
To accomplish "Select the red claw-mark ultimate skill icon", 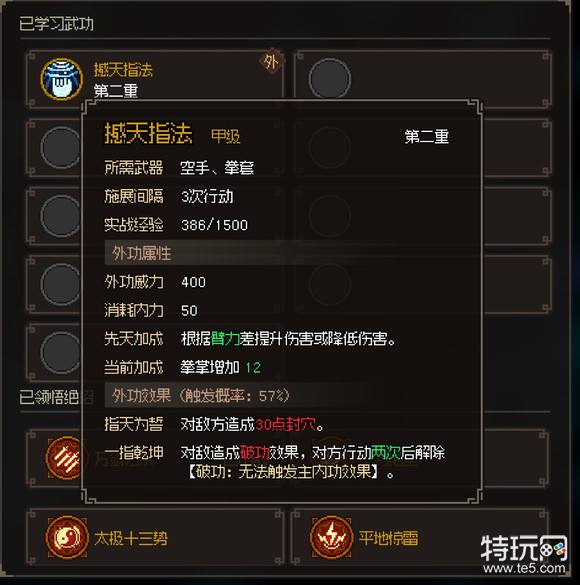I will (64, 458).
